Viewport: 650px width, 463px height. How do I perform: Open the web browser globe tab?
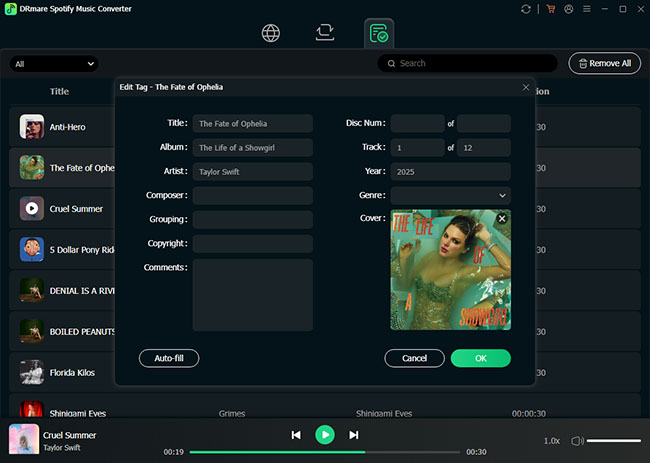(x=271, y=33)
